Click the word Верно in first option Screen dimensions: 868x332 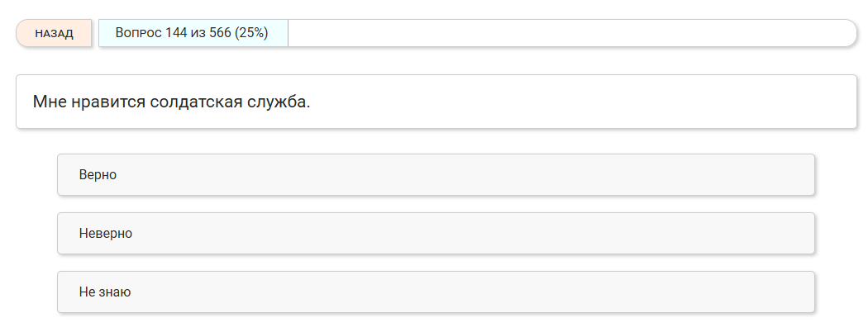[x=98, y=175]
